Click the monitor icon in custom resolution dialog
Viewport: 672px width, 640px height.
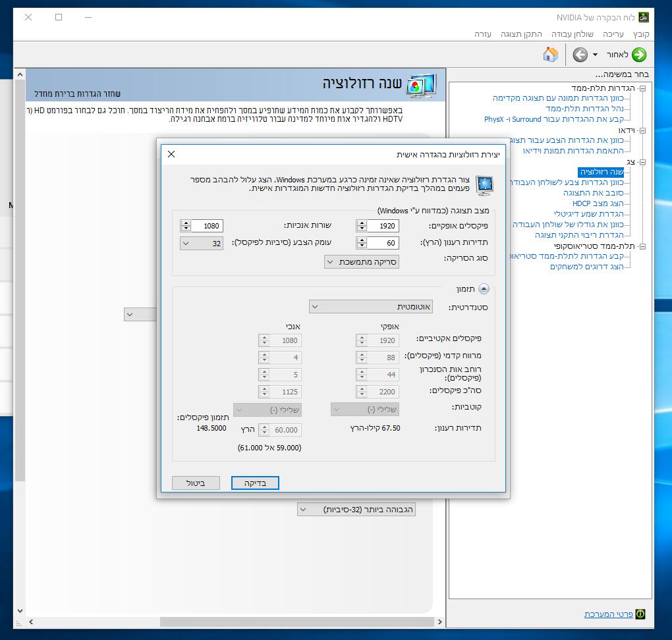pos(485,186)
